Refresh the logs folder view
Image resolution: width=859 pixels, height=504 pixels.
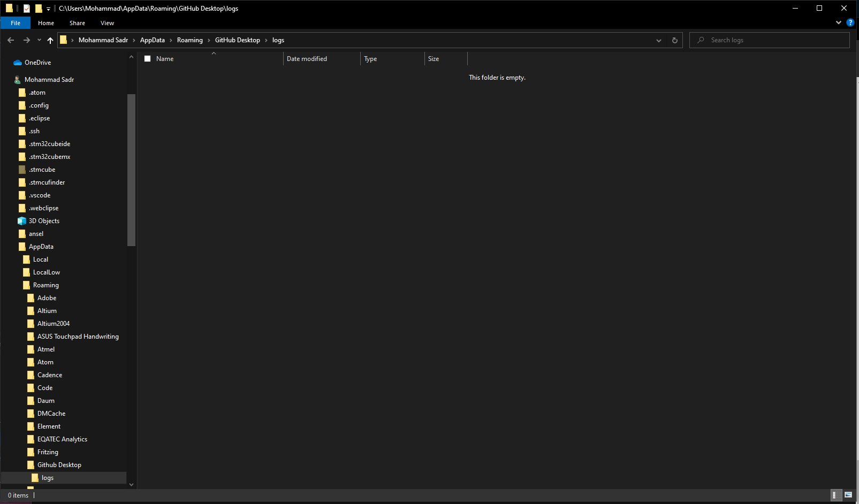click(x=674, y=40)
